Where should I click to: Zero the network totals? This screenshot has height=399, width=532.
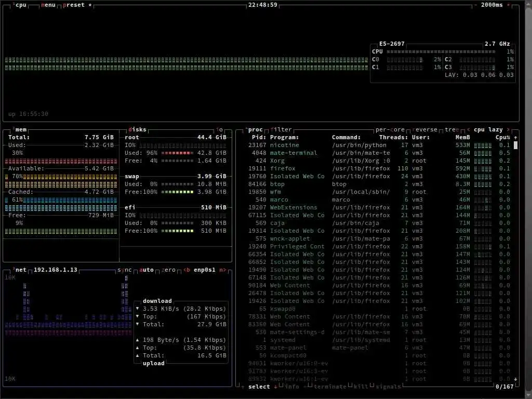coord(168,270)
